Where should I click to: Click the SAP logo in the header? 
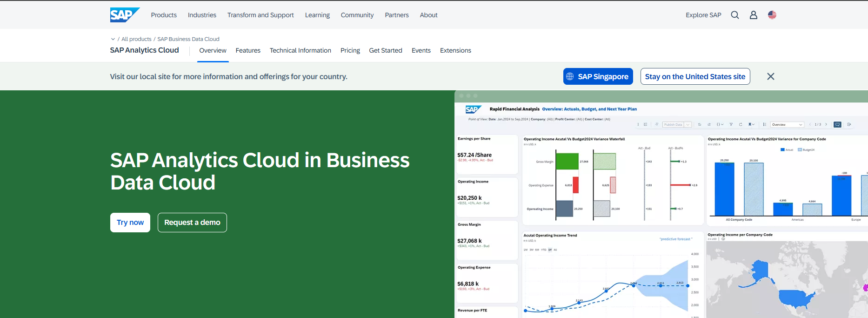[124, 15]
